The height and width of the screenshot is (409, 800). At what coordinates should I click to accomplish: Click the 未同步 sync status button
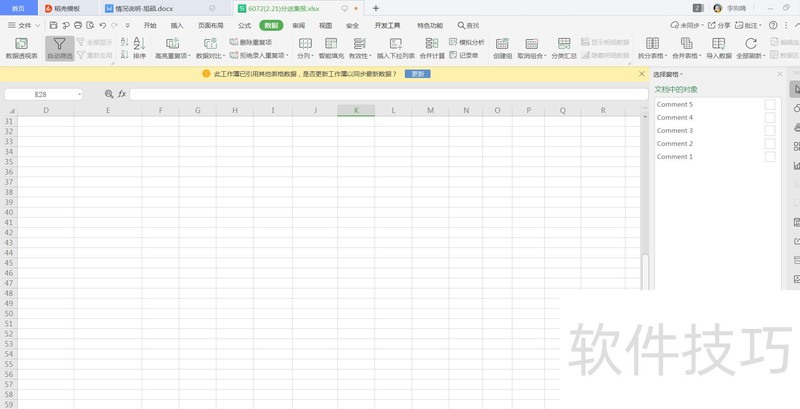click(687, 25)
